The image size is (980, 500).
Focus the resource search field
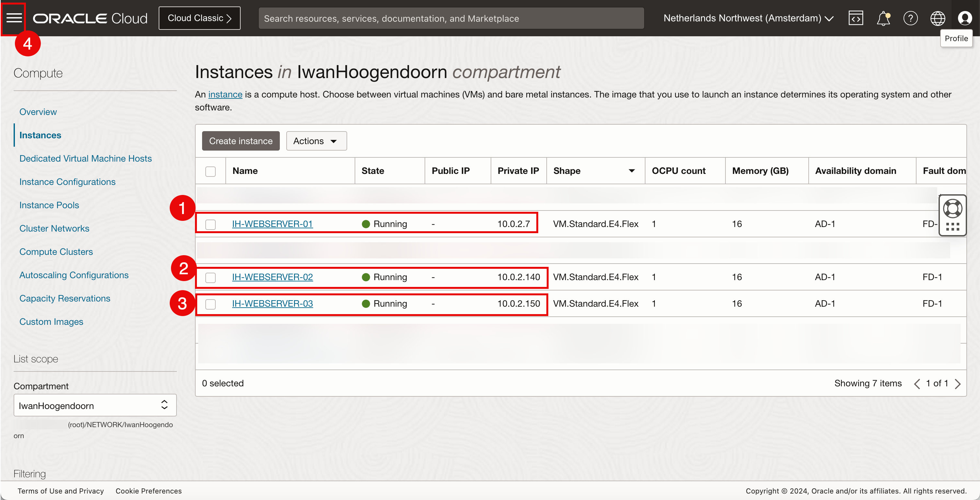(451, 18)
